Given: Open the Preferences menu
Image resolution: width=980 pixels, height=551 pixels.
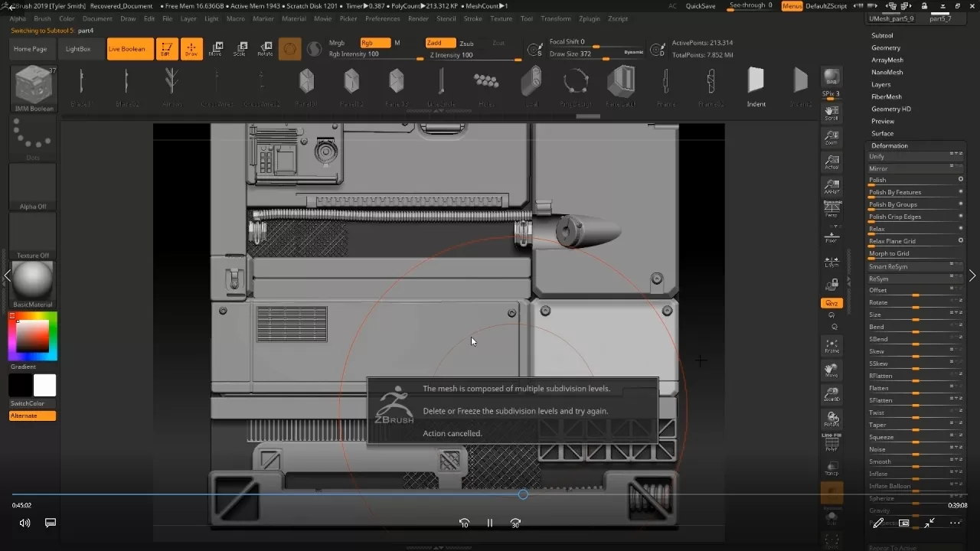Looking at the screenshot, I should click(382, 18).
